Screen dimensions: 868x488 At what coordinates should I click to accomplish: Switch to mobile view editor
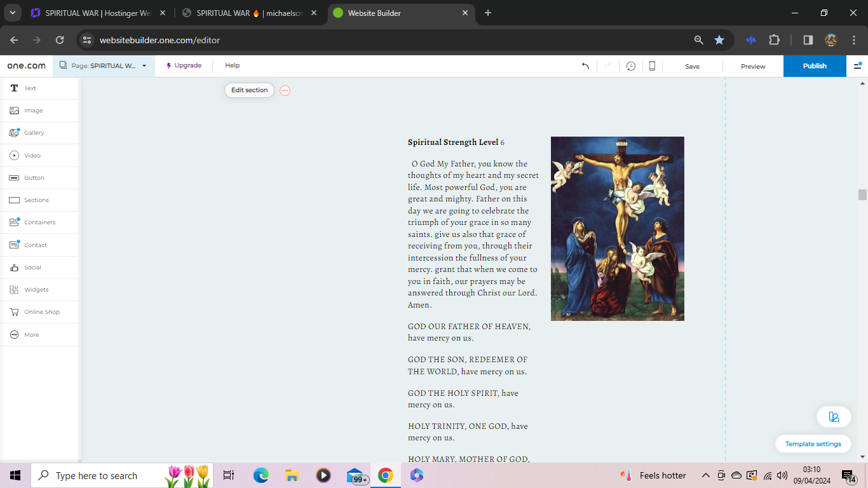click(x=652, y=66)
